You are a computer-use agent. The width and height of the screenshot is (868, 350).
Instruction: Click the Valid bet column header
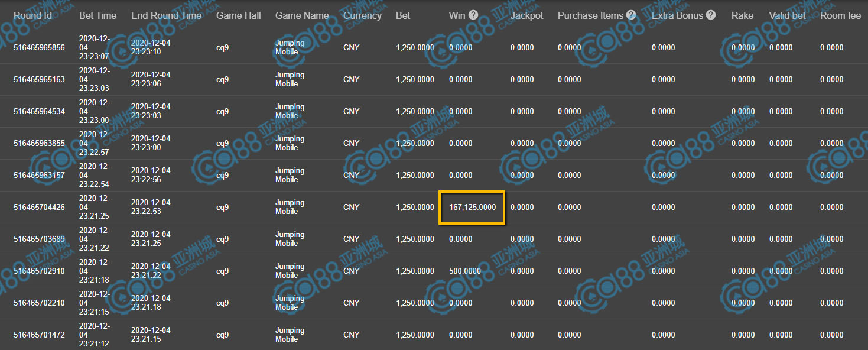click(x=787, y=15)
